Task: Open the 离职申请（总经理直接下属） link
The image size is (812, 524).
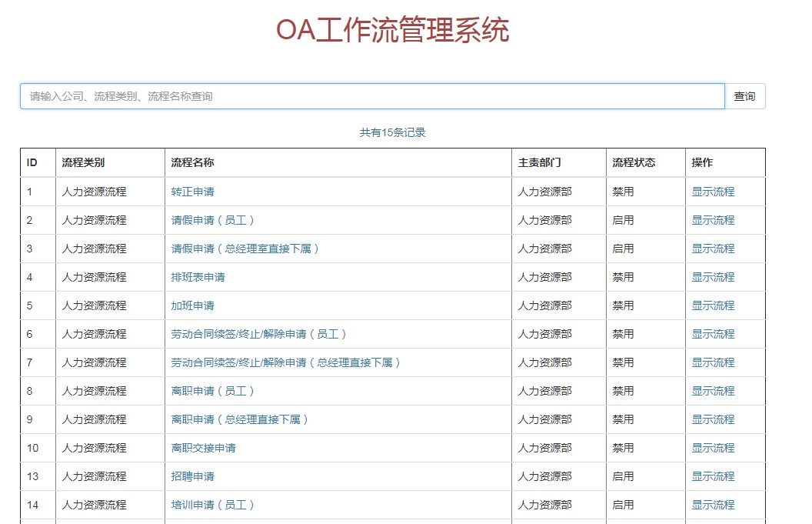Action: coord(240,420)
